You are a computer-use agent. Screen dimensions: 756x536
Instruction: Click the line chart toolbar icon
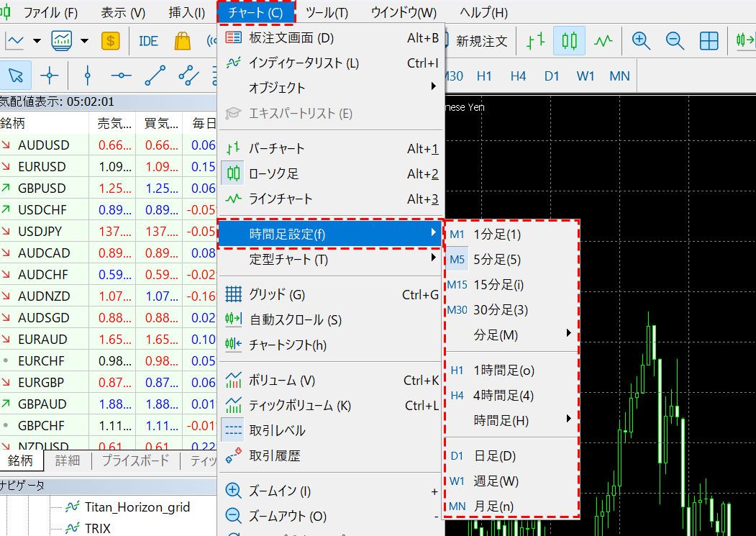(603, 41)
